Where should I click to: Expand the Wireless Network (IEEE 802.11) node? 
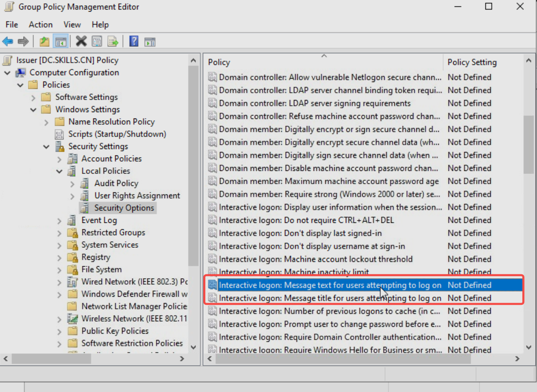point(59,319)
